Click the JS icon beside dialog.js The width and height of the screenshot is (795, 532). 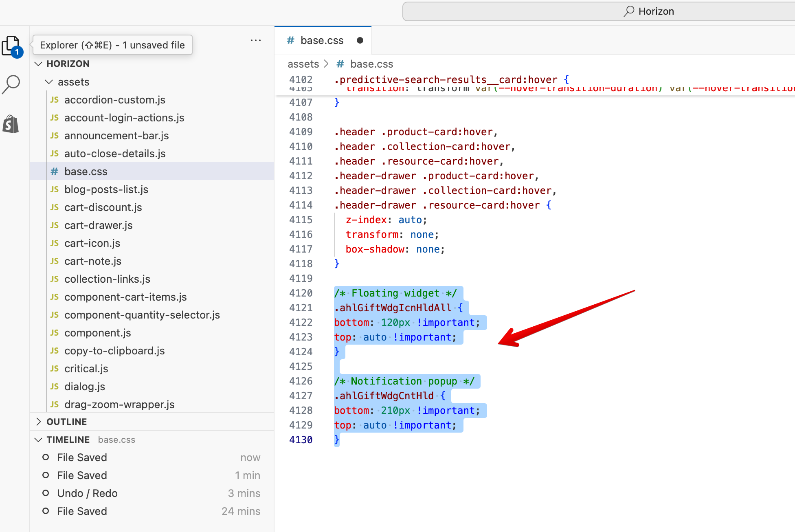(55, 386)
